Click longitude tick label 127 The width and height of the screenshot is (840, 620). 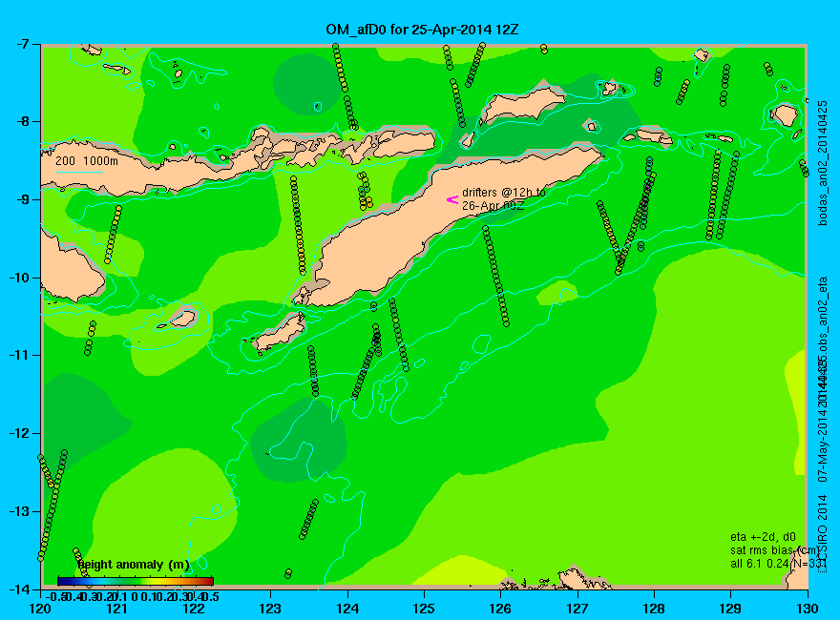(577, 609)
